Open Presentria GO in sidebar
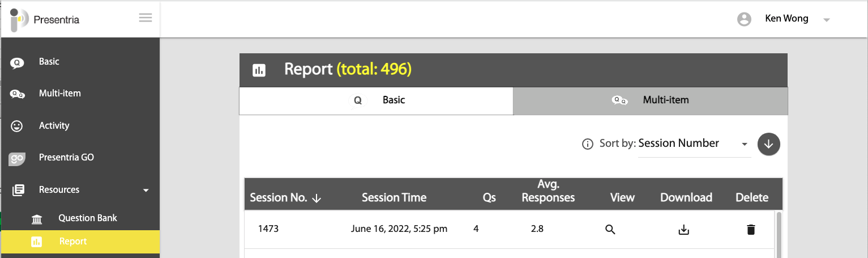This screenshot has height=258, width=868. (x=80, y=158)
